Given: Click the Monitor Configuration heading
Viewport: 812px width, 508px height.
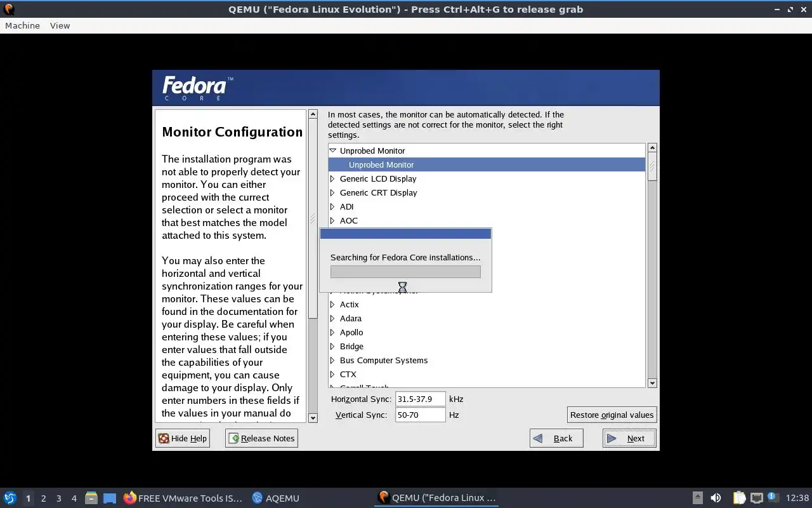Looking at the screenshot, I should [232, 132].
